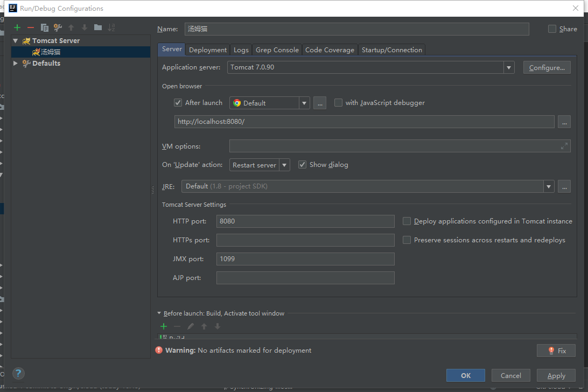Open the edit defaults wrench icon
The image size is (588, 392).
click(58, 27)
